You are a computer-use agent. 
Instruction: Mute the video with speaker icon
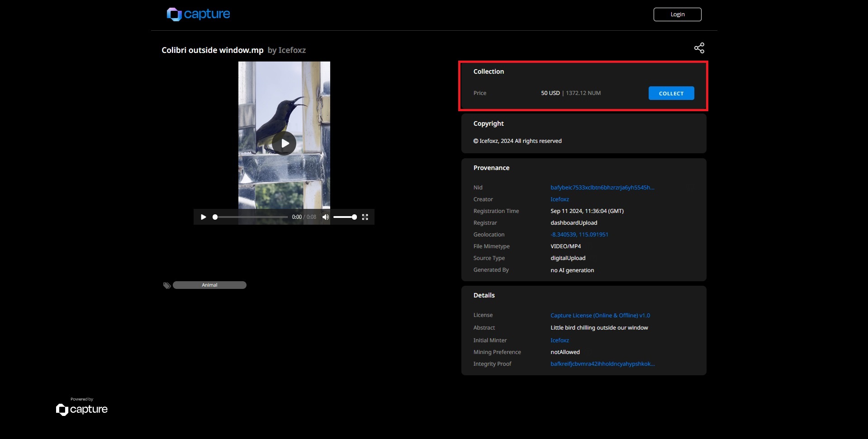(x=325, y=217)
